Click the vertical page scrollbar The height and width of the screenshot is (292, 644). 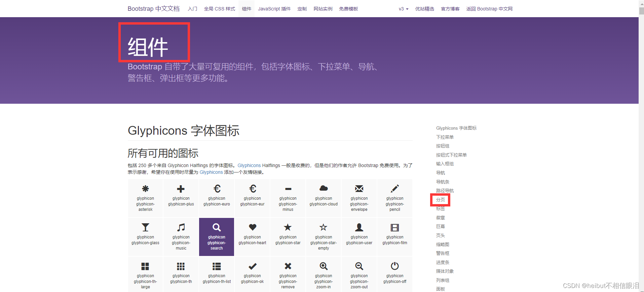(641, 146)
